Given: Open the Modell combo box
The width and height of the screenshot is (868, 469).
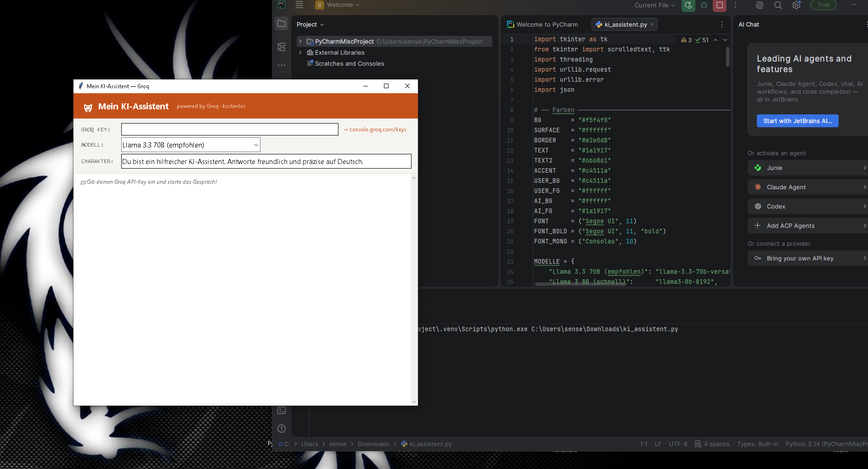Looking at the screenshot, I should click(191, 145).
